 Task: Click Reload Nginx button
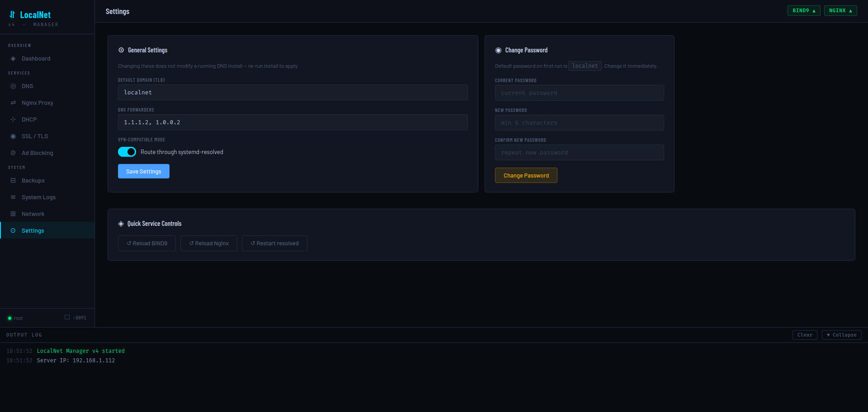point(209,243)
